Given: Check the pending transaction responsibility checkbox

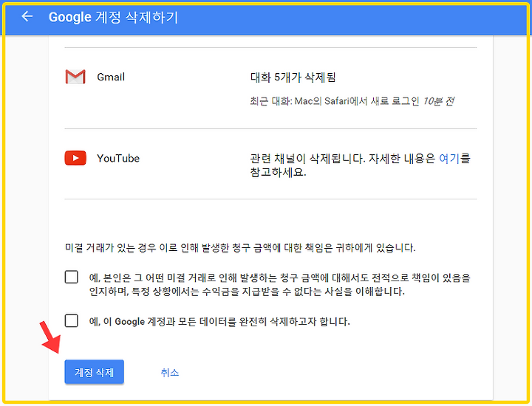Looking at the screenshot, I should point(72,278).
